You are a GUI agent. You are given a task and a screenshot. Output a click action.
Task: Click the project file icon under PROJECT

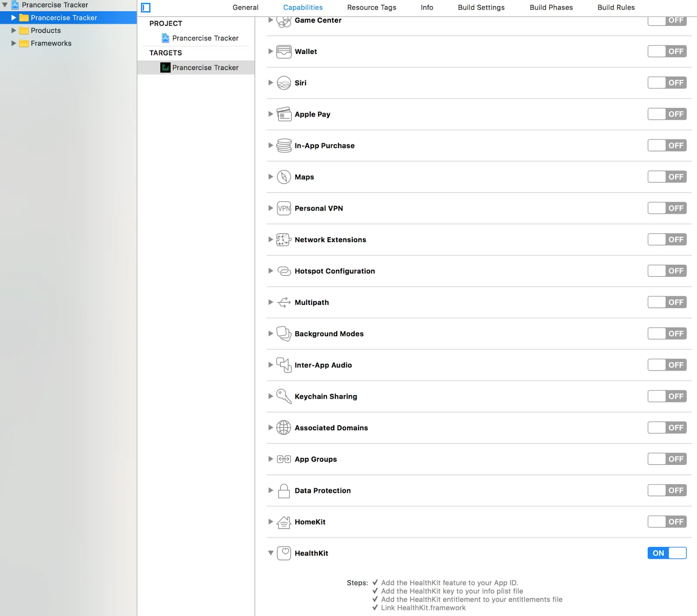tap(166, 38)
